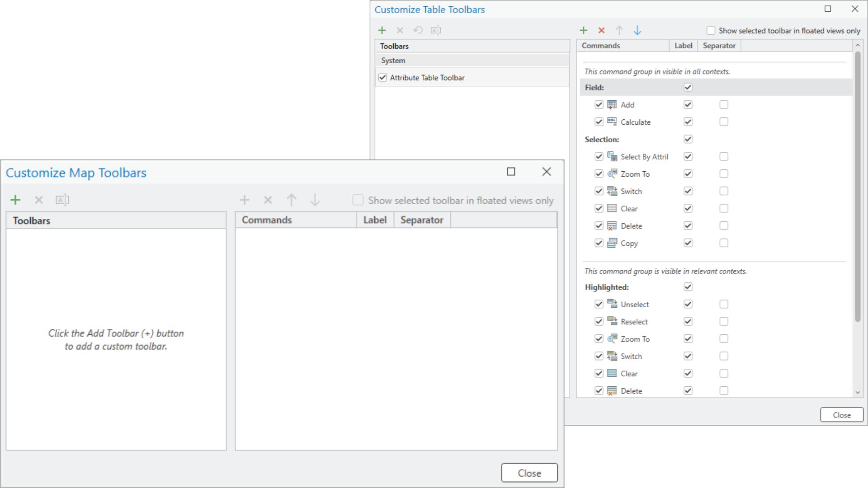This screenshot has width=868, height=488.
Task: Enable floated views only in Table Toolbars
Action: pyautogui.click(x=711, y=30)
